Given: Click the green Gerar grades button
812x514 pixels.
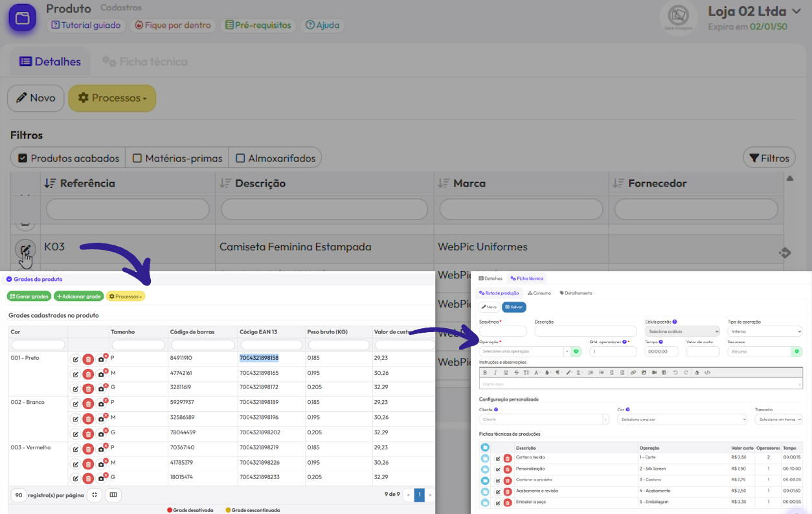Looking at the screenshot, I should coord(29,296).
